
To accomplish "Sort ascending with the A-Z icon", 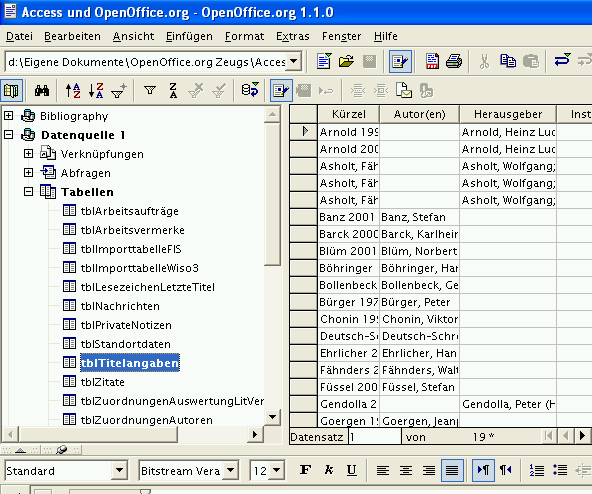I will click(73, 91).
